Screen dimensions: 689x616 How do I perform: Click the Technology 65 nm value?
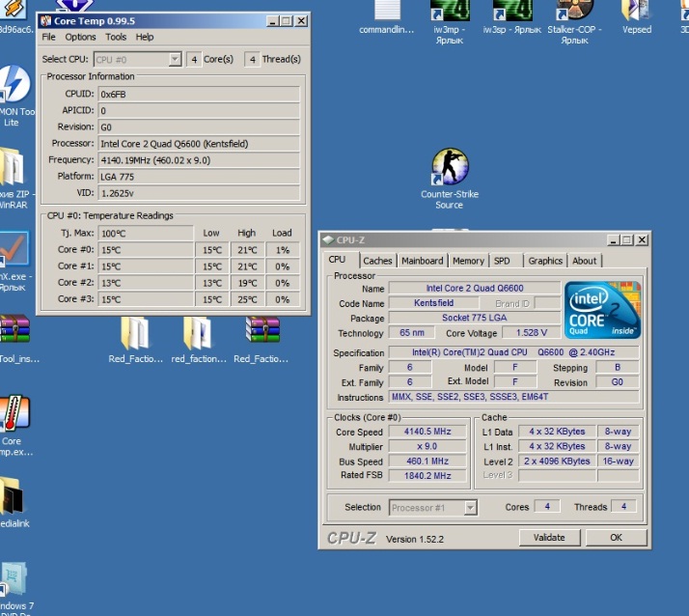pyautogui.click(x=412, y=333)
